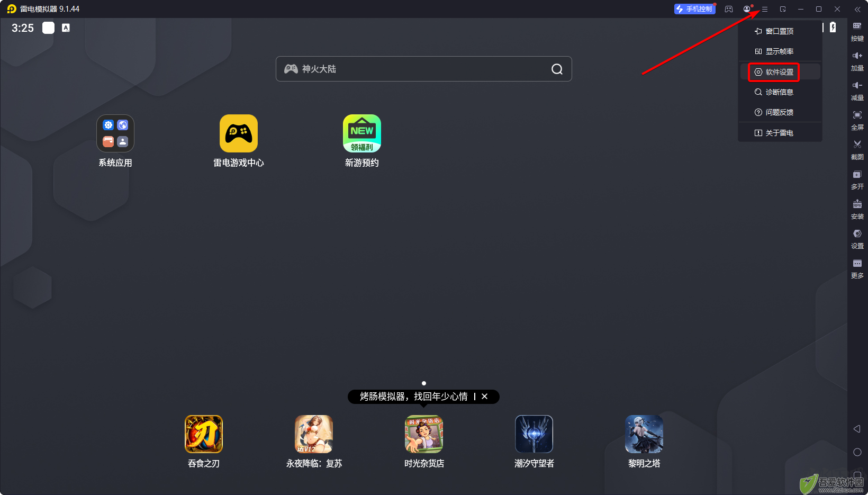The height and width of the screenshot is (495, 868).
Task: Click the pop-out window icon in title bar
Action: tap(783, 9)
